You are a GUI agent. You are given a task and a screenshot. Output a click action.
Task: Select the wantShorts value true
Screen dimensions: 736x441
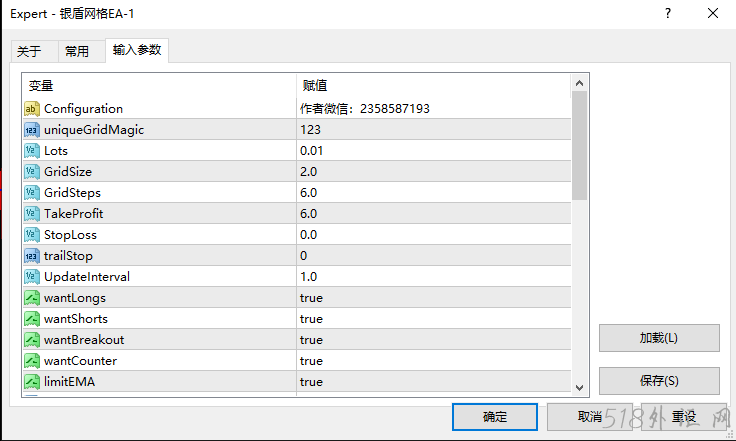[434, 319]
